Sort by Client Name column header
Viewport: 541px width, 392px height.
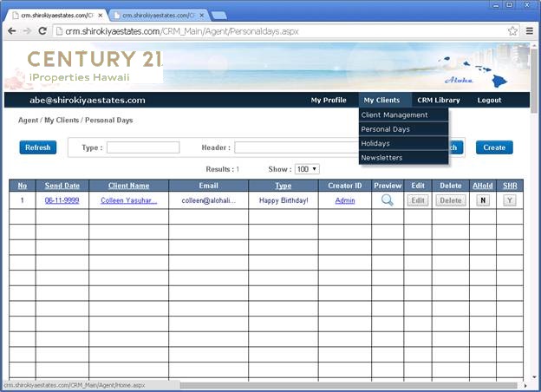[x=128, y=186]
